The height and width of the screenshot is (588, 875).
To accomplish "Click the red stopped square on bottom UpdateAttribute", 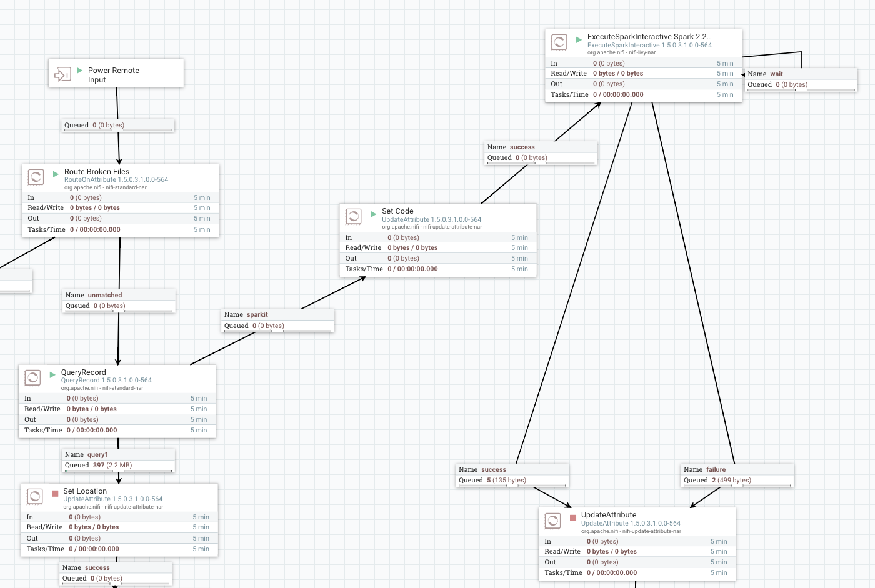I will click(573, 517).
